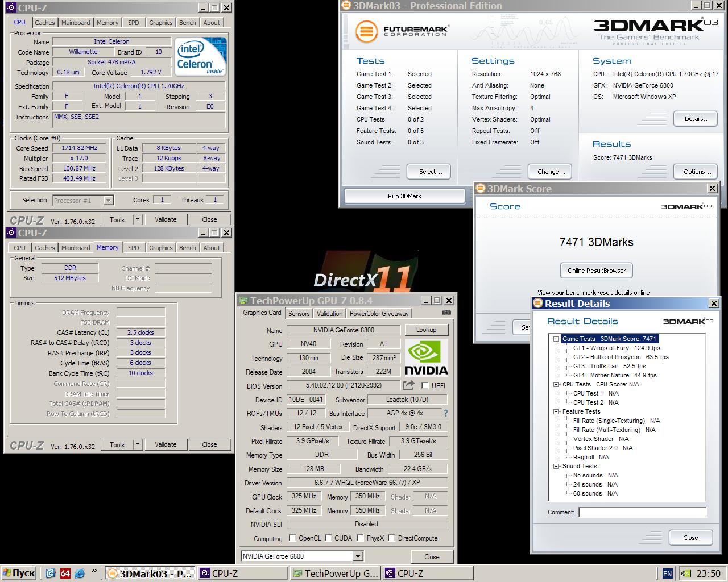Select the Graphics Card tab in GPU-Z
Viewport: 728px width, 582px height.
click(262, 313)
